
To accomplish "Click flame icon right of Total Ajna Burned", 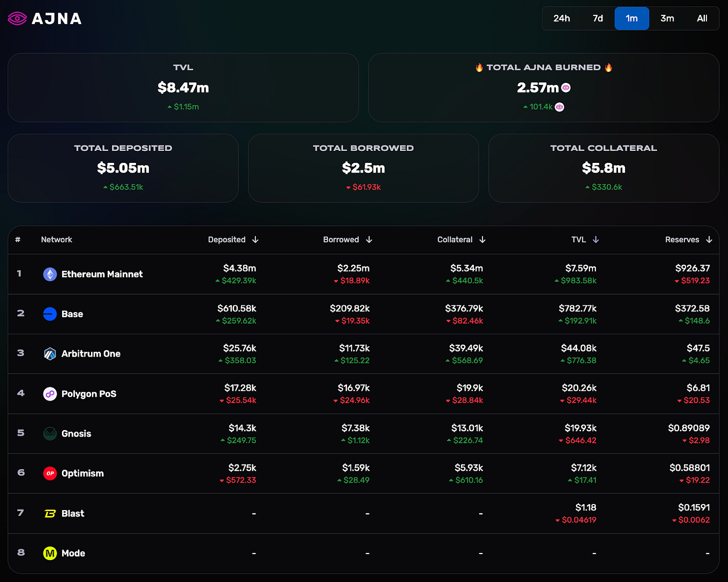I will click(x=608, y=67).
